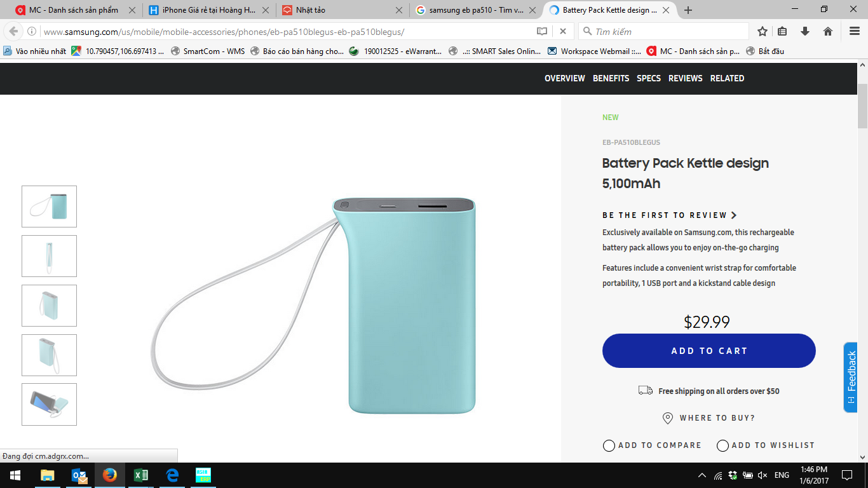Open the Firefox downloads arrow icon
Image resolution: width=868 pixels, height=488 pixels.
[805, 31]
